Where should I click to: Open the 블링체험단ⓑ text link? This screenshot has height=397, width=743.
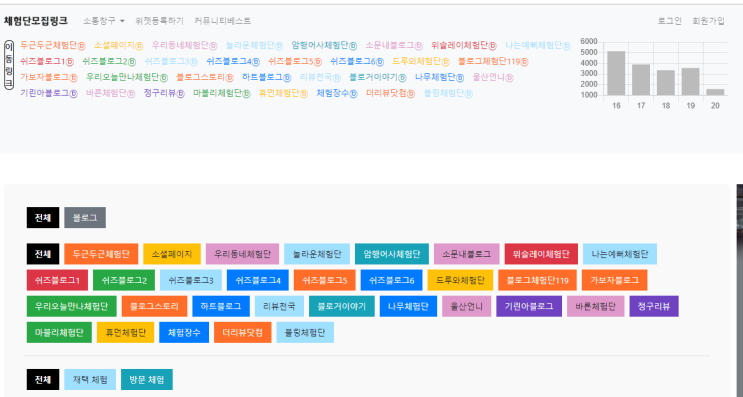(448, 93)
